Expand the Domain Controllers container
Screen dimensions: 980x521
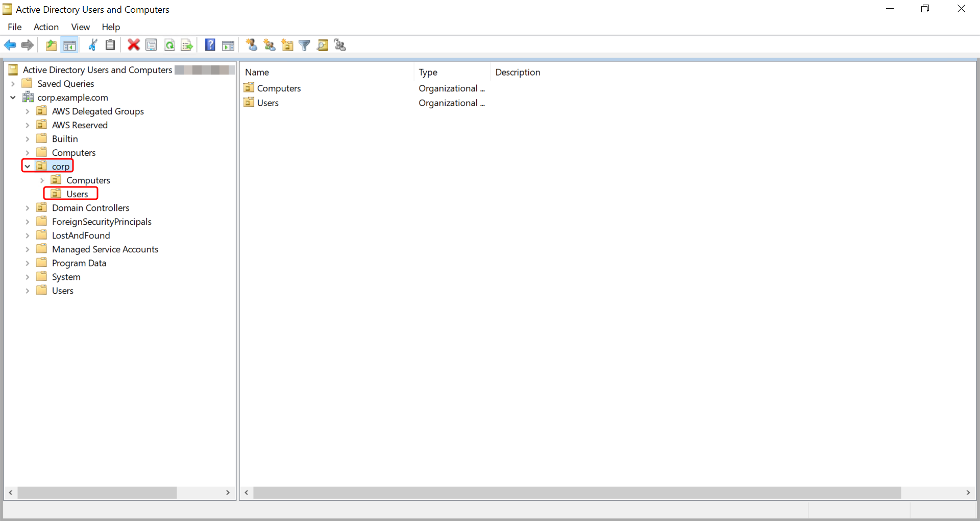[x=27, y=208]
